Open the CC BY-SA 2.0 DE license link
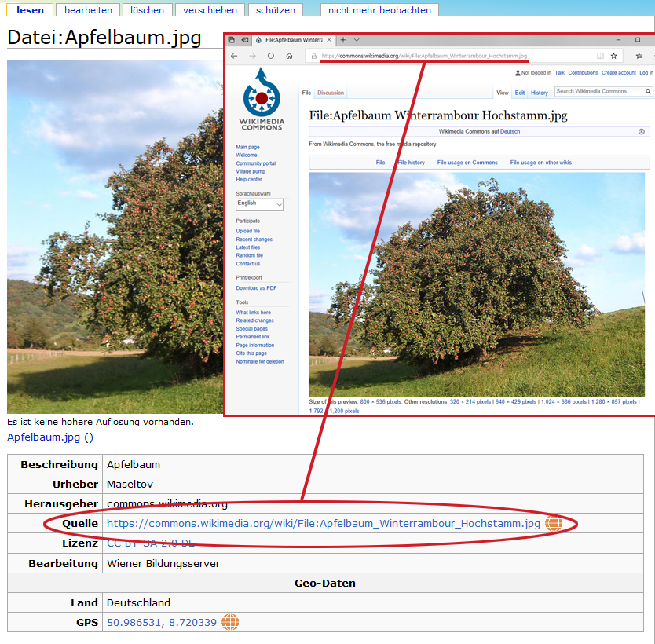 [151, 543]
